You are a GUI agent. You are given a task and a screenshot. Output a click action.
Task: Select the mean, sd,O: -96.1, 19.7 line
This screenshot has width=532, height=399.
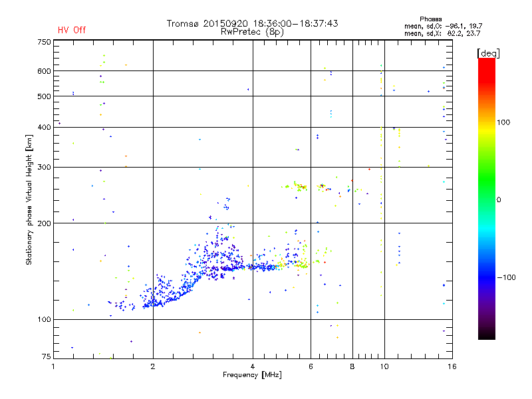[443, 26]
